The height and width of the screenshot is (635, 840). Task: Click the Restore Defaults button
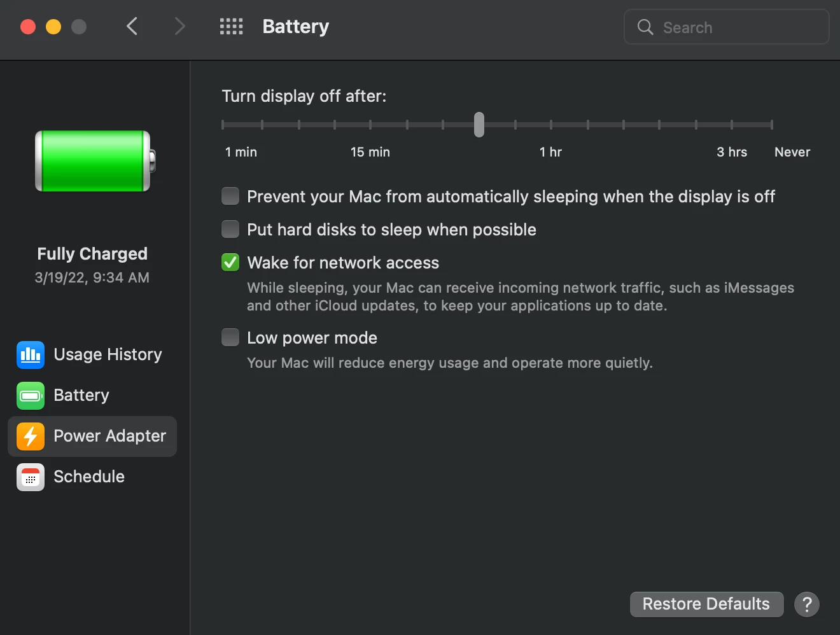coord(706,604)
